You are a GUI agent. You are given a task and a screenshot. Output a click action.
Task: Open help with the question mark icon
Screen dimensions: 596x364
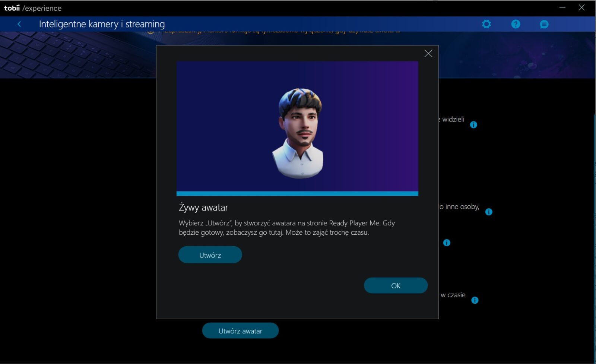516,24
